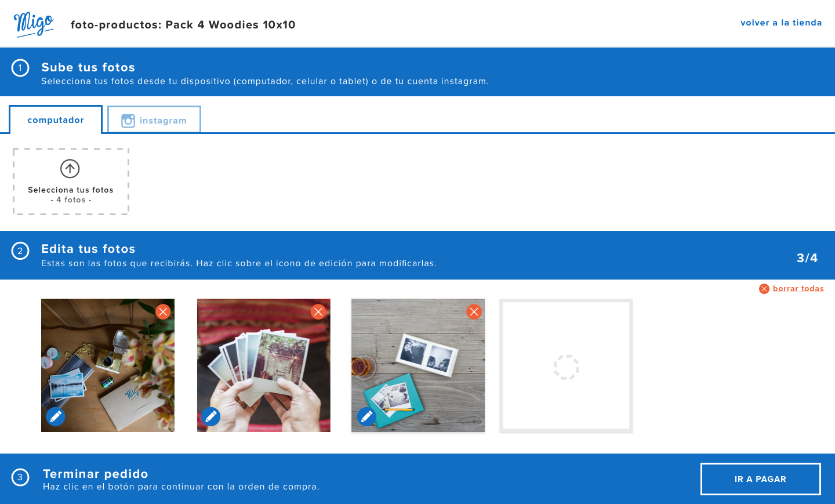Switch to the computador tab
This screenshot has height=504, width=835.
pyautogui.click(x=56, y=120)
